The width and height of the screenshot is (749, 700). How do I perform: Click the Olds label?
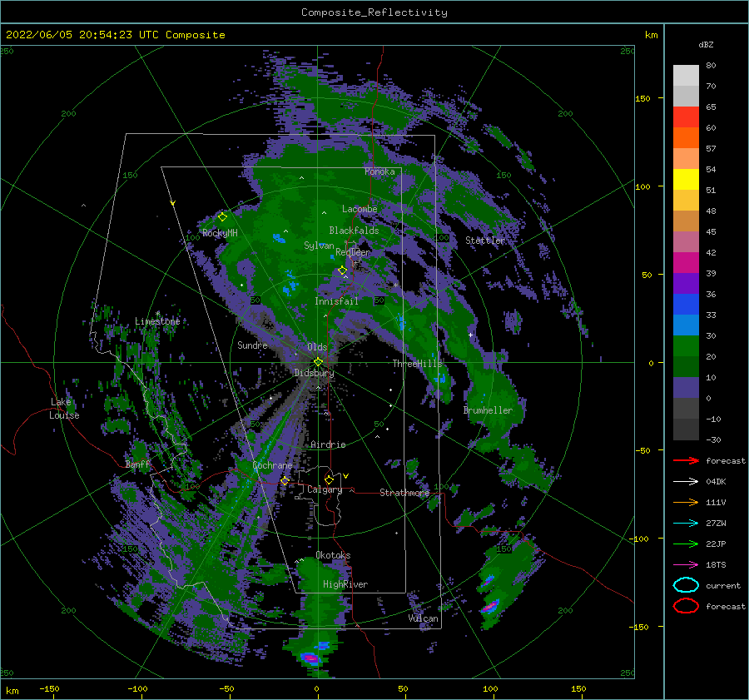317,347
